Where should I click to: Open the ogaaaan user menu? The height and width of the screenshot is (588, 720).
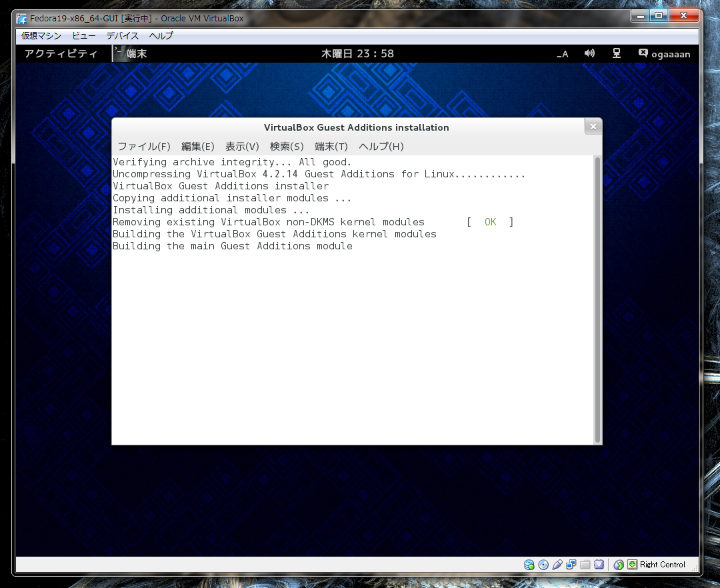(664, 54)
